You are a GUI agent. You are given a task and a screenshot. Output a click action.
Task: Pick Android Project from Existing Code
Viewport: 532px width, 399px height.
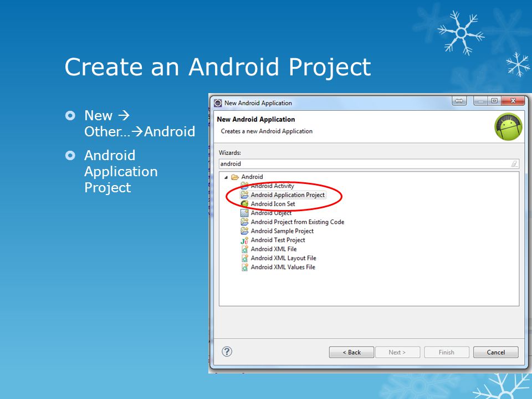[297, 222]
